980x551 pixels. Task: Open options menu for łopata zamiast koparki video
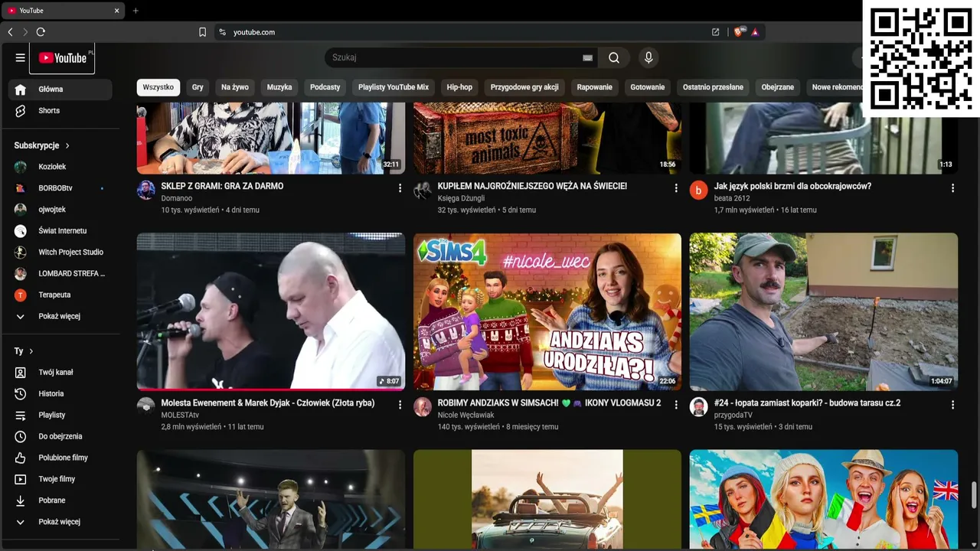pyautogui.click(x=952, y=405)
